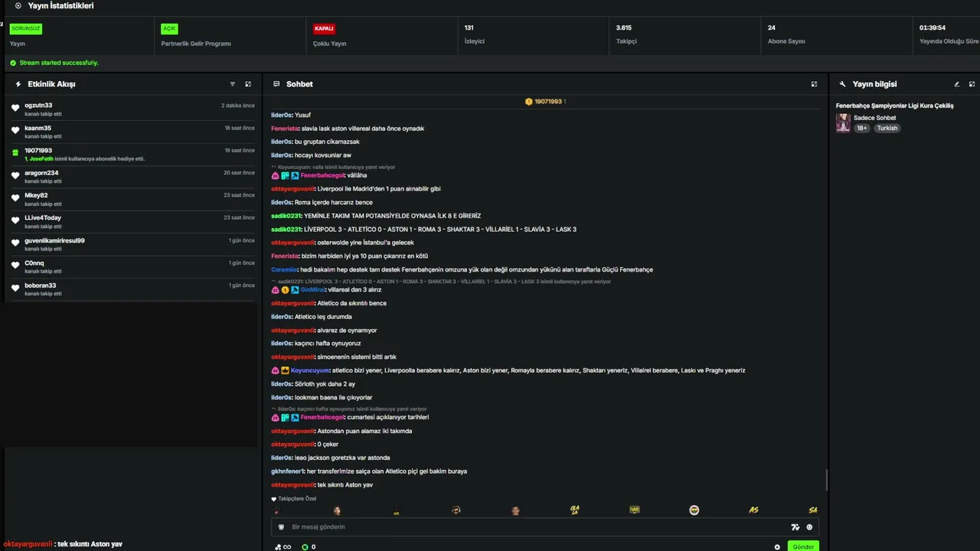The image size is (980, 551).
Task: Click the crown badge before Koyuncuyum's atletico message
Action: pyautogui.click(x=285, y=370)
